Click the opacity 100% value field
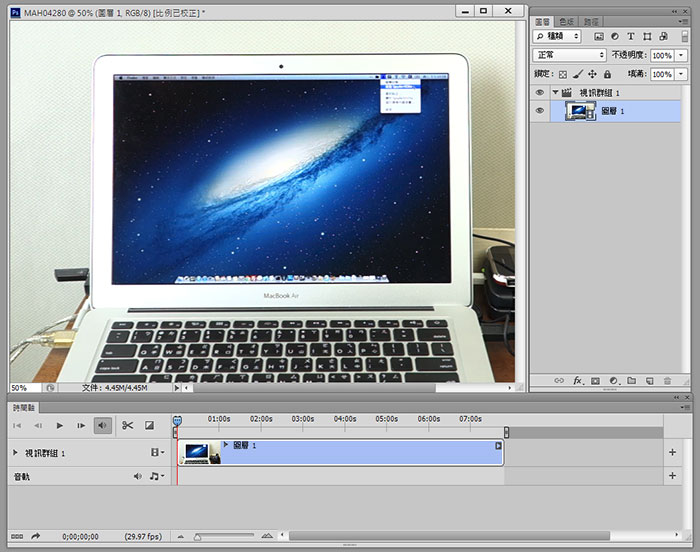Image resolution: width=700 pixels, height=552 pixels. click(662, 55)
